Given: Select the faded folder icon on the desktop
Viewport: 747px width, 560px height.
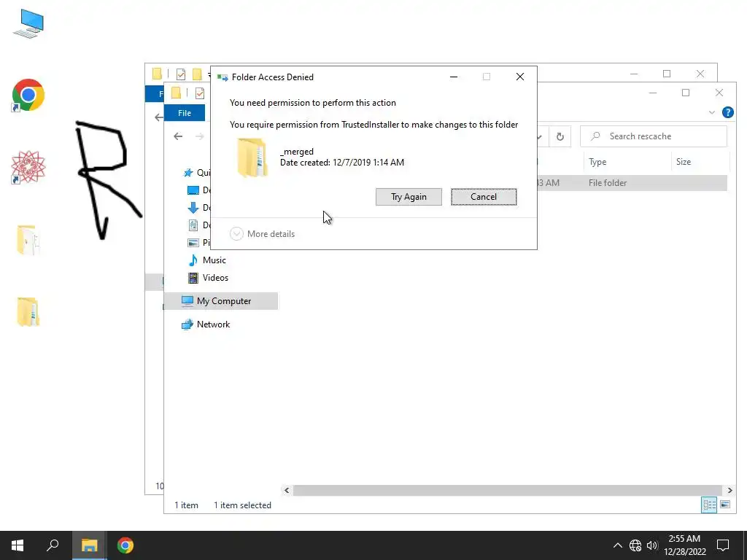Looking at the screenshot, I should tap(28, 240).
